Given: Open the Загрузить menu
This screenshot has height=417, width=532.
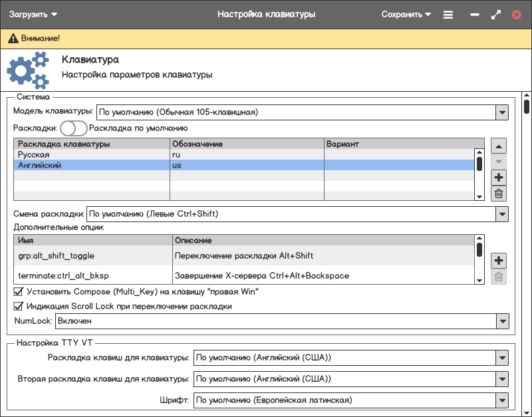Looking at the screenshot, I should pyautogui.click(x=33, y=14).
